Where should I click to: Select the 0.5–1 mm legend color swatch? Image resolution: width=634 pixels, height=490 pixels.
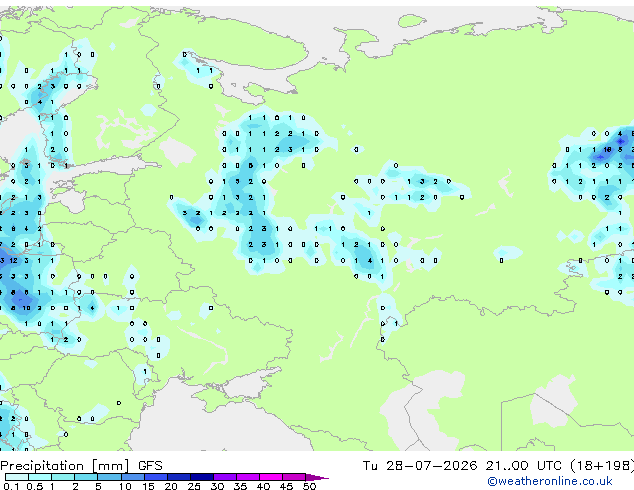point(40,477)
